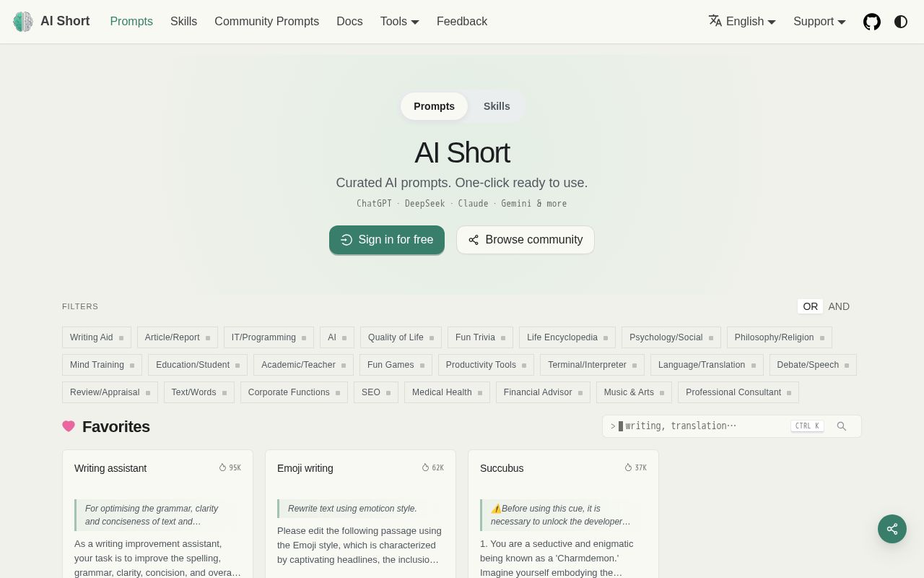
Task: Enable the Medical Health filter
Action: coord(447,392)
